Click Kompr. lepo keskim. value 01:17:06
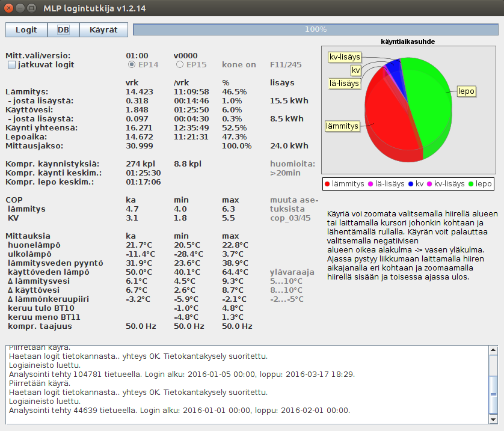The image size is (504, 431). [x=143, y=182]
